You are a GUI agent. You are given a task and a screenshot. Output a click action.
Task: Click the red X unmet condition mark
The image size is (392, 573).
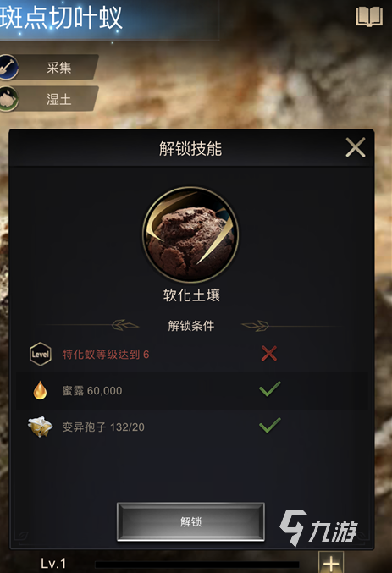(x=268, y=354)
